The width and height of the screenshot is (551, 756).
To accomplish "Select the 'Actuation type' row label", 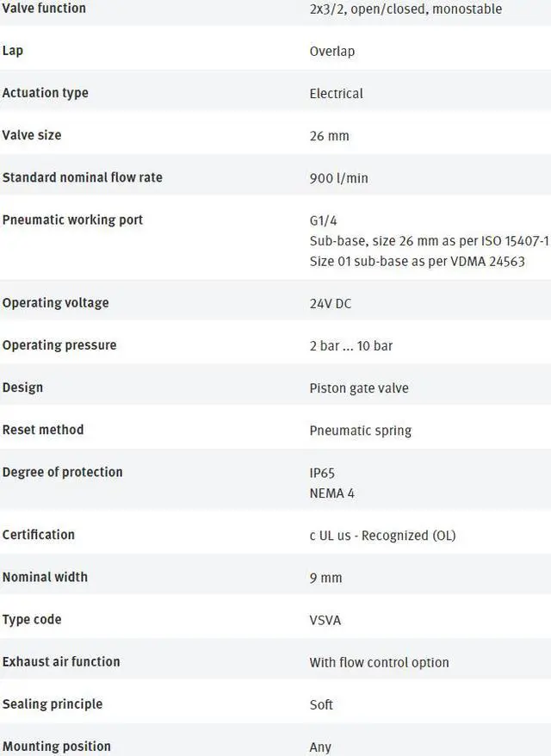I will [x=45, y=92].
